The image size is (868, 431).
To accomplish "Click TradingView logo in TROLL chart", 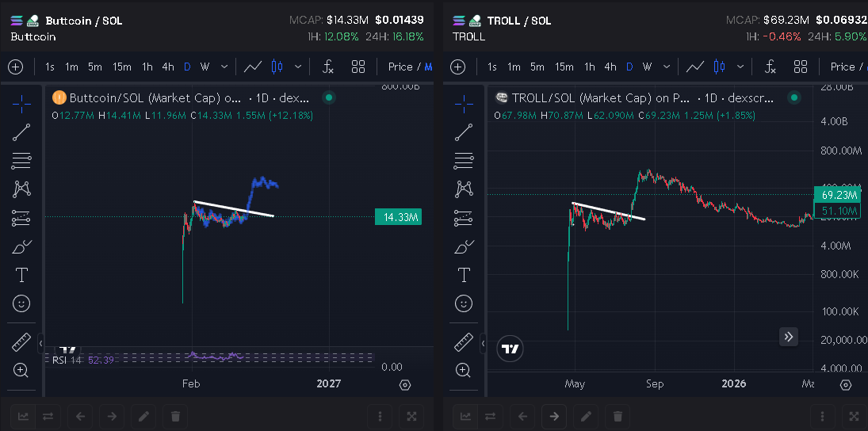I will 511,349.
